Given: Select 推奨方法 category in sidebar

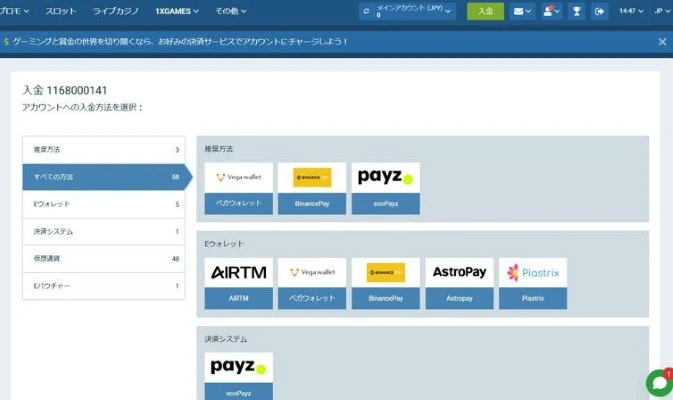Looking at the screenshot, I should tap(104, 150).
